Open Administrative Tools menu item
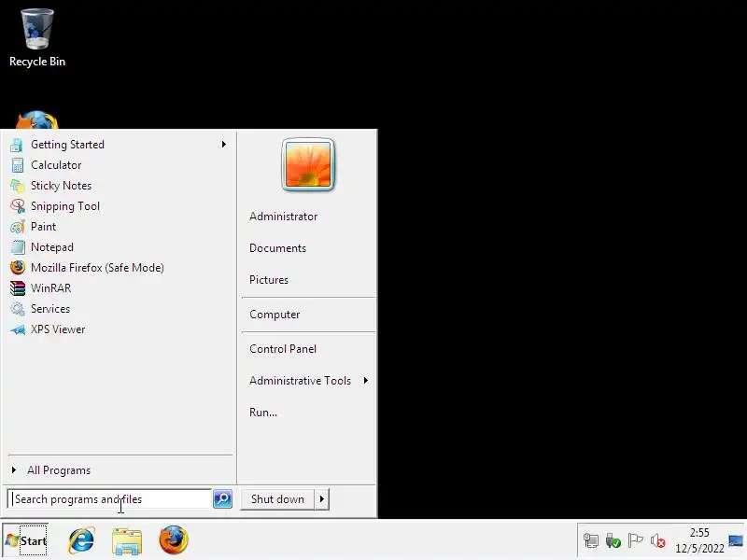This screenshot has width=747, height=560. click(x=300, y=381)
